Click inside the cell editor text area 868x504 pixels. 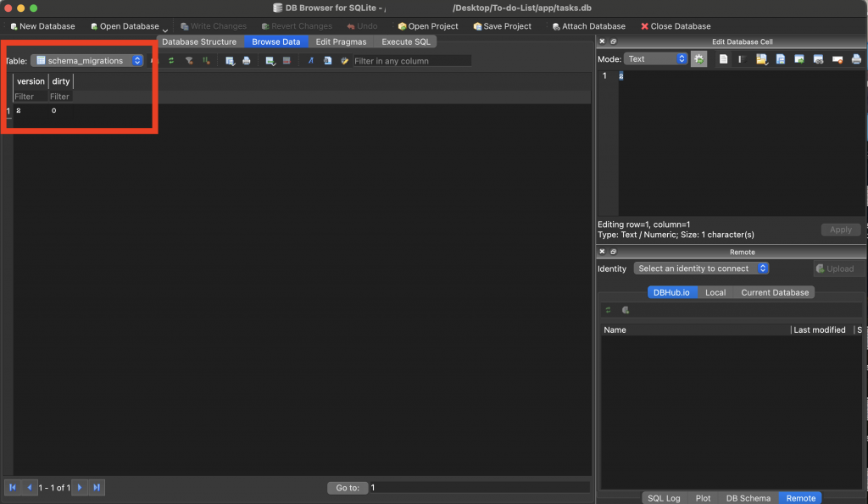click(x=741, y=143)
